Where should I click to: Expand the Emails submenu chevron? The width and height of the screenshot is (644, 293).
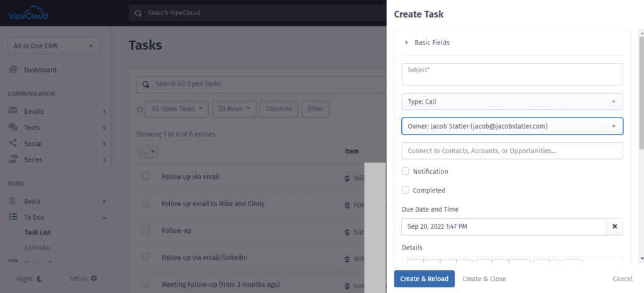pos(104,112)
